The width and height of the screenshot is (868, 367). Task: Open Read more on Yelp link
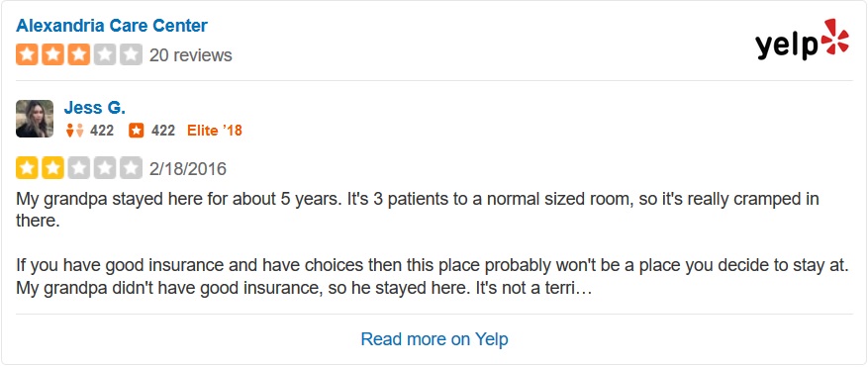tap(434, 338)
